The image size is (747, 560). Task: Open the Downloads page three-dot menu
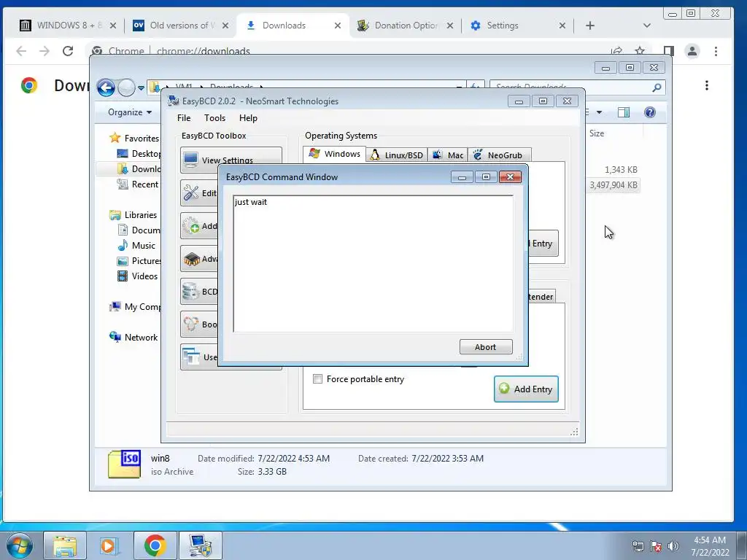(x=706, y=85)
